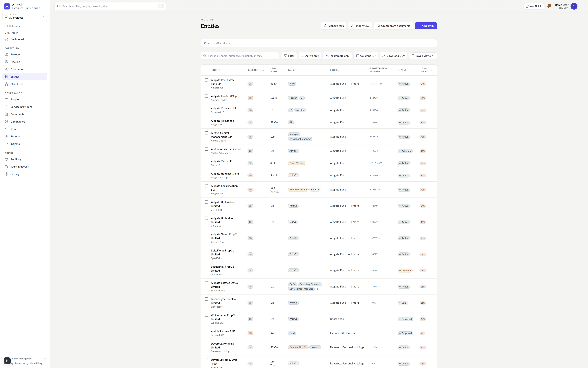Open the Entities sidebar item
The width and height of the screenshot is (588, 368).
[x=25, y=77]
